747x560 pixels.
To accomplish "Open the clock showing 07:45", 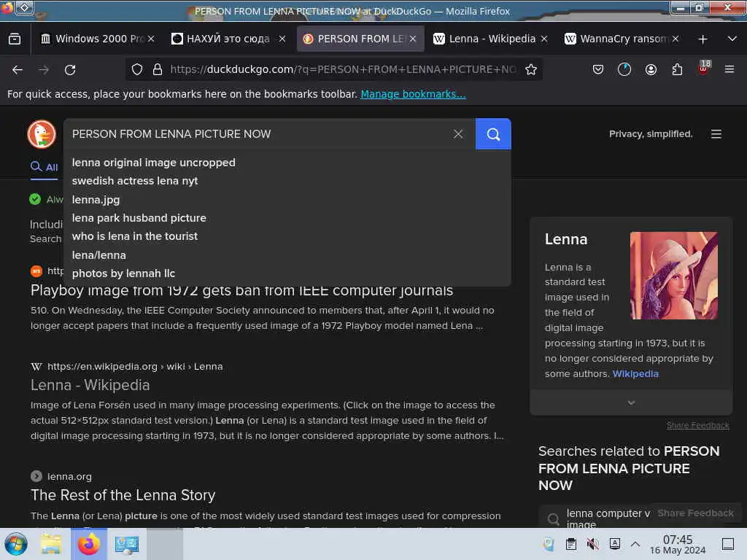I will [x=678, y=545].
